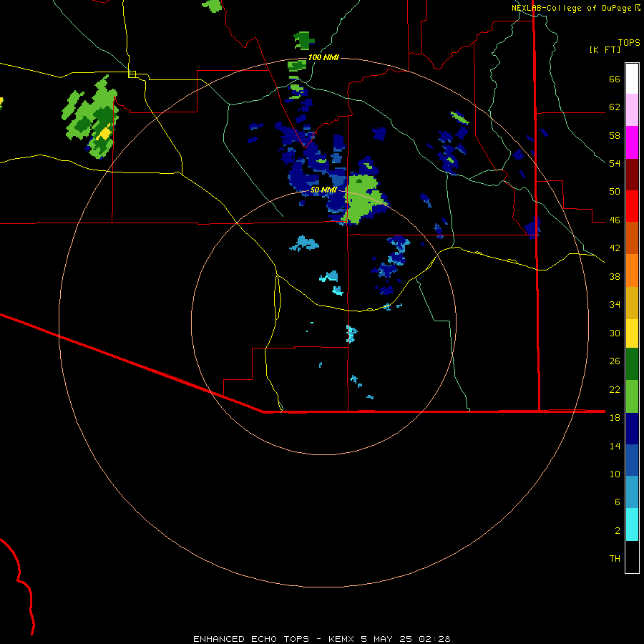Select the bright red 50 kft swatch
644x644 pixels.
coord(632,206)
